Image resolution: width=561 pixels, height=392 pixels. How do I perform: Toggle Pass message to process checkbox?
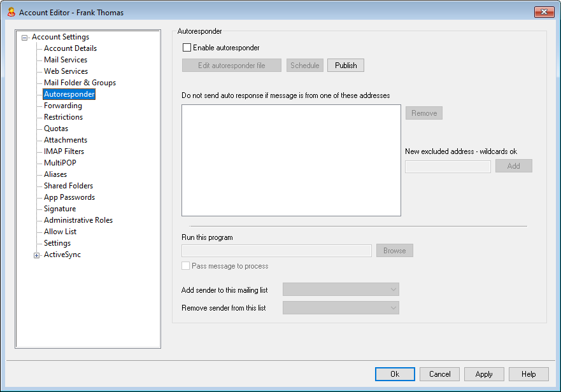pos(187,266)
